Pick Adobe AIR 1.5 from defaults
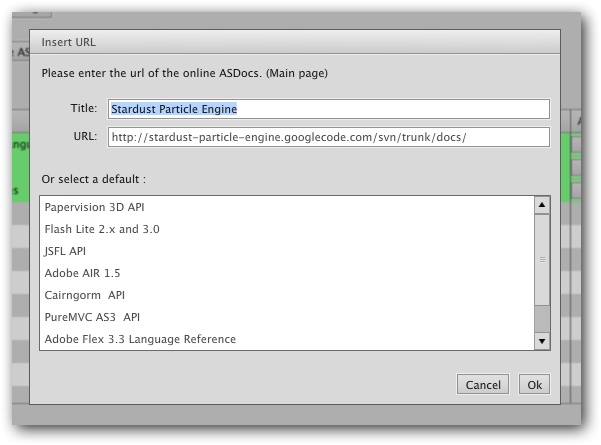601x445 pixels. [x=287, y=273]
